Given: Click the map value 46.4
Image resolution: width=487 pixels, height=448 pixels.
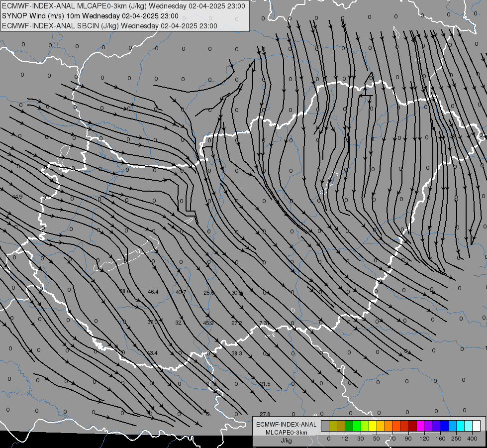Looking at the screenshot, I should coord(153,292).
